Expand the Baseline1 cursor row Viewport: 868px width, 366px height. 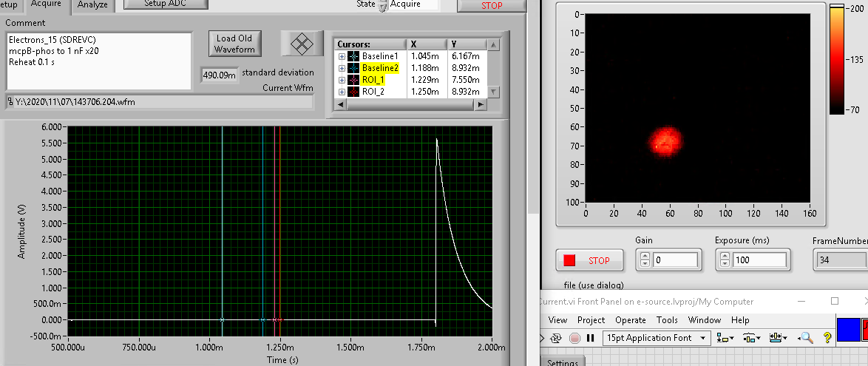[x=342, y=56]
